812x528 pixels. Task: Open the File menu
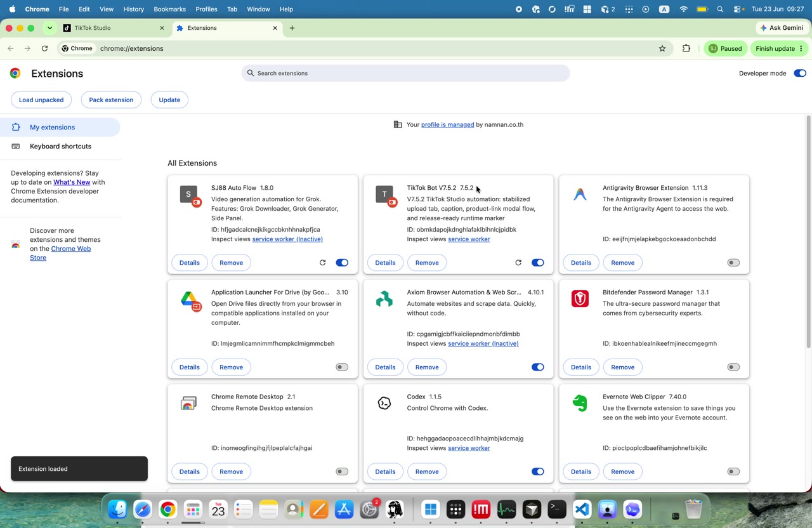(64, 10)
